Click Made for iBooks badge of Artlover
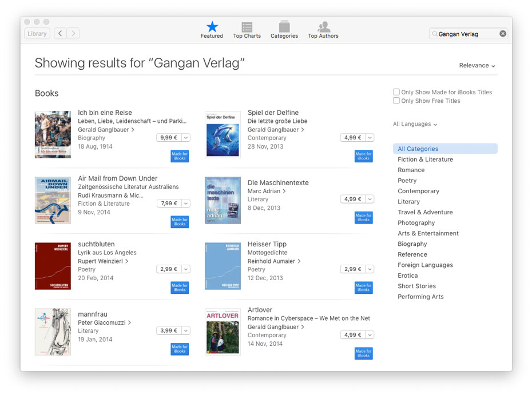Viewport: 532px width, 395px height. click(363, 353)
